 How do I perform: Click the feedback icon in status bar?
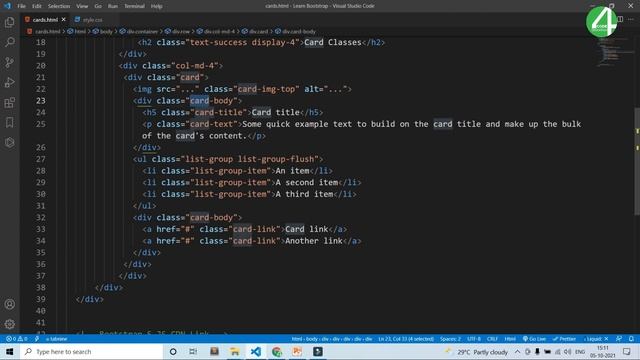click(619, 339)
